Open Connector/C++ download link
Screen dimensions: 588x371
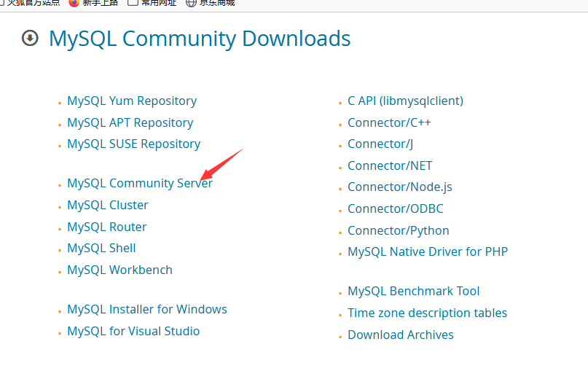[389, 122]
